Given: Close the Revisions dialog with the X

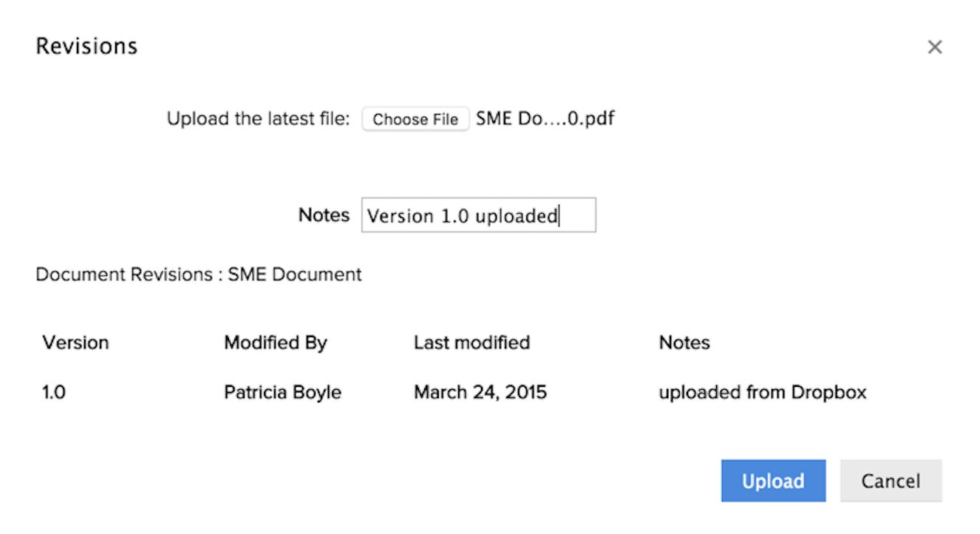Looking at the screenshot, I should (935, 47).
